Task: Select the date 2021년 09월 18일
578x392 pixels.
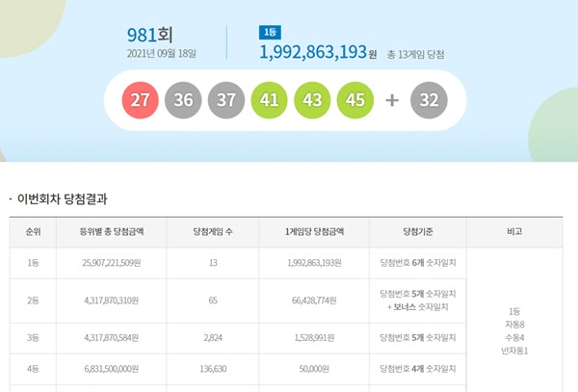Action: pyautogui.click(x=162, y=53)
